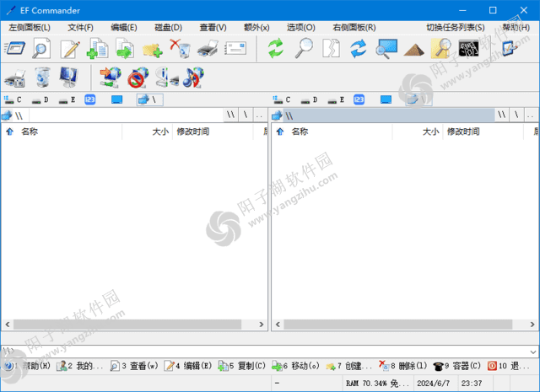Screen dimensions: 540x392
Task: Click left panel horizontal scrollbar right arrow
Action: click(x=262, y=325)
